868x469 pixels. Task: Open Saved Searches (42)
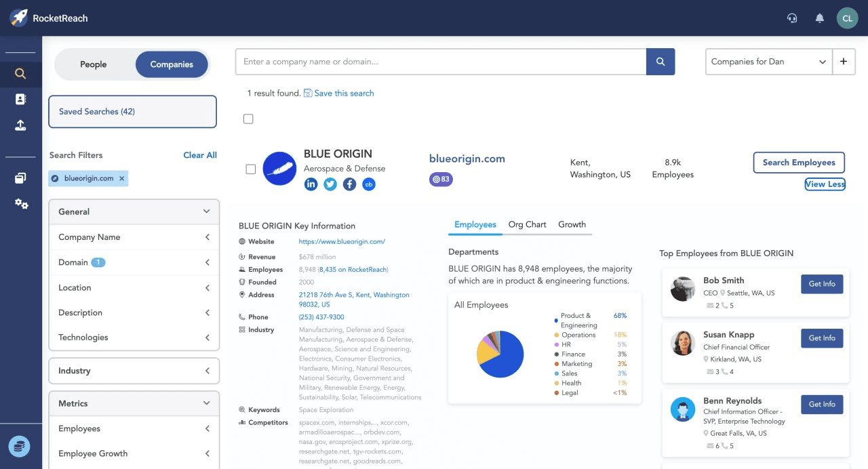(x=132, y=112)
